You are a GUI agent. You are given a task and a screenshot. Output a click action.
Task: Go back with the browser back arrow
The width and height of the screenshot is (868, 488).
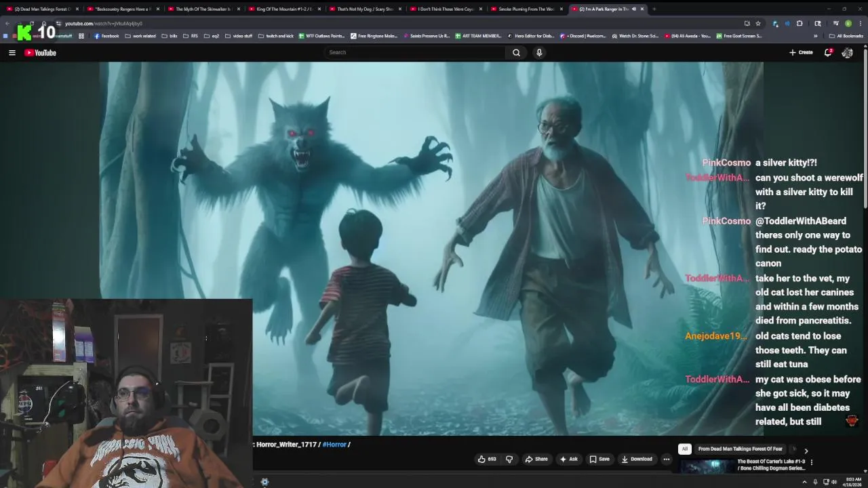click(x=7, y=23)
